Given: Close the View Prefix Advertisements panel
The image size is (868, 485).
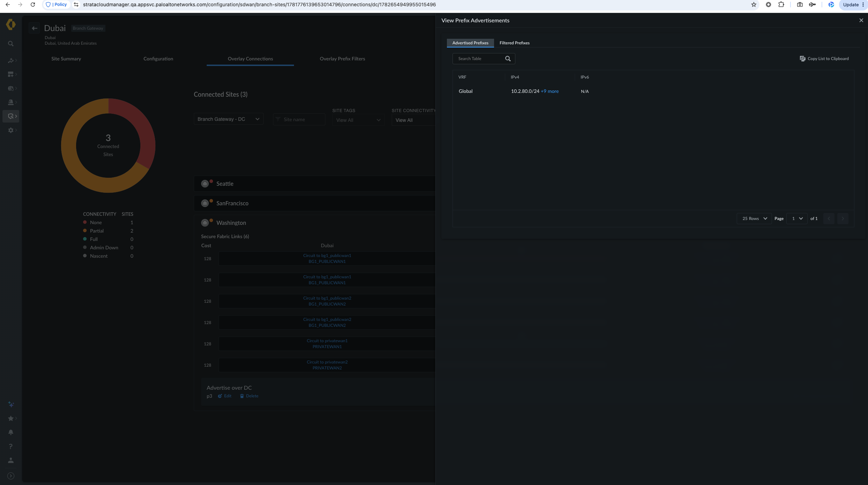Looking at the screenshot, I should coord(861,20).
